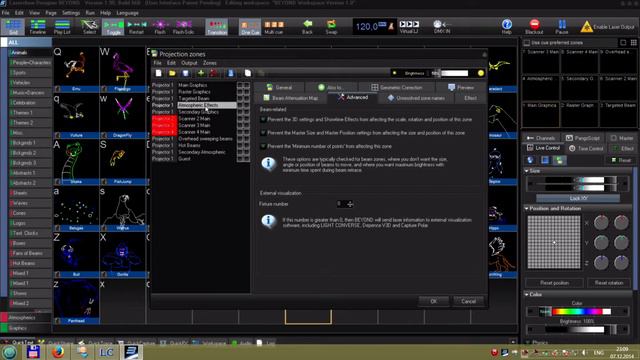Click the Save icon in Projection zones
This screenshot has width=640, height=360.
(185, 73)
